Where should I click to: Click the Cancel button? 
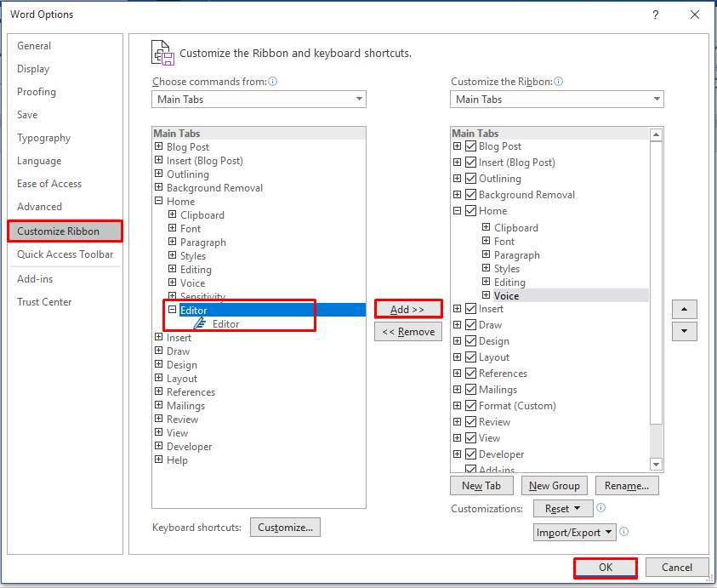point(677,568)
